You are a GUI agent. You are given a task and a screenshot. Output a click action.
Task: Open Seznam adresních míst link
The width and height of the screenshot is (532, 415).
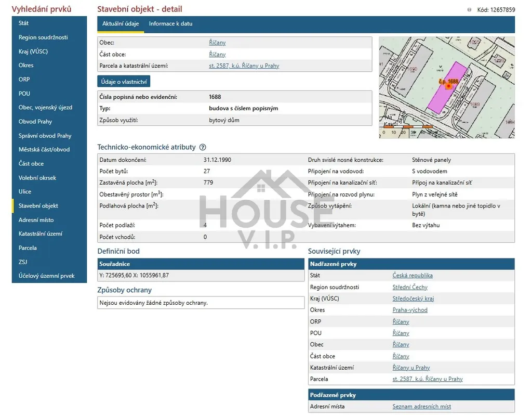coord(421,407)
